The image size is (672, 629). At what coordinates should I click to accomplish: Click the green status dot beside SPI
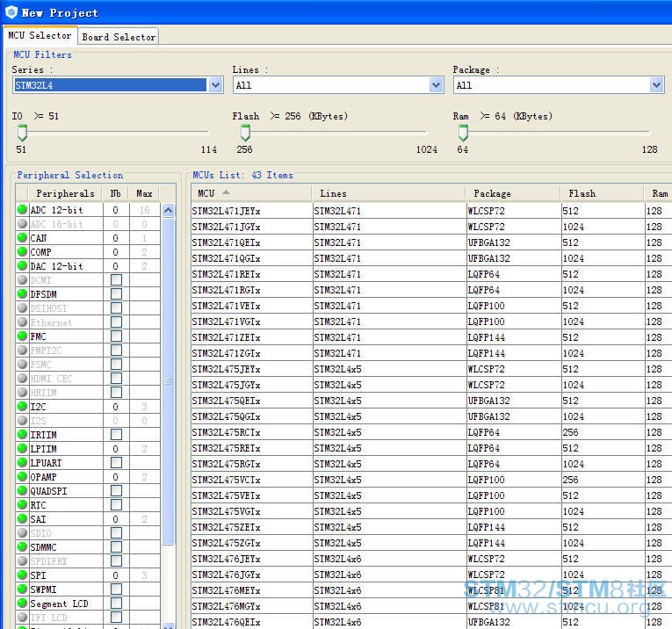click(22, 575)
